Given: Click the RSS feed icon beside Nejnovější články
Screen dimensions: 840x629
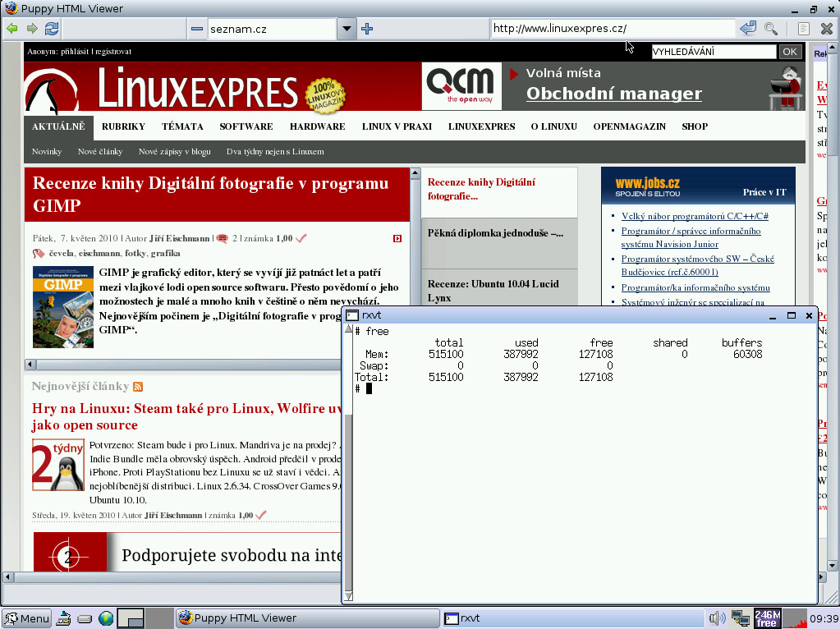Looking at the screenshot, I should 138,387.
